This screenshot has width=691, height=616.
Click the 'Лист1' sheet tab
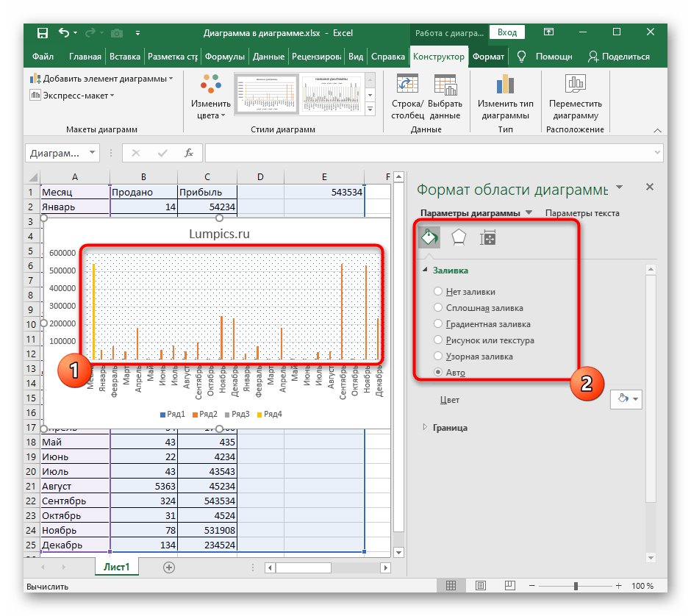click(x=116, y=567)
